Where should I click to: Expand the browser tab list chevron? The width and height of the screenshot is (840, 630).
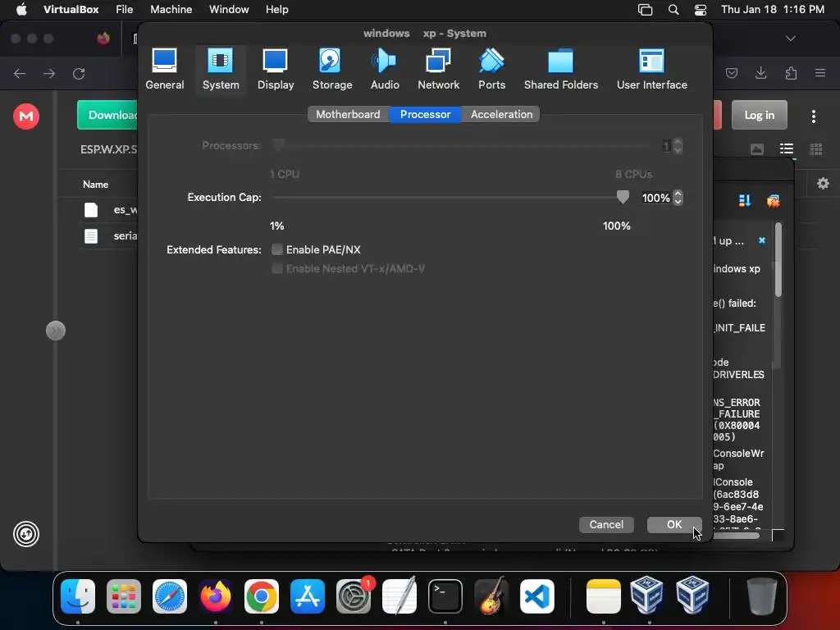click(x=790, y=39)
